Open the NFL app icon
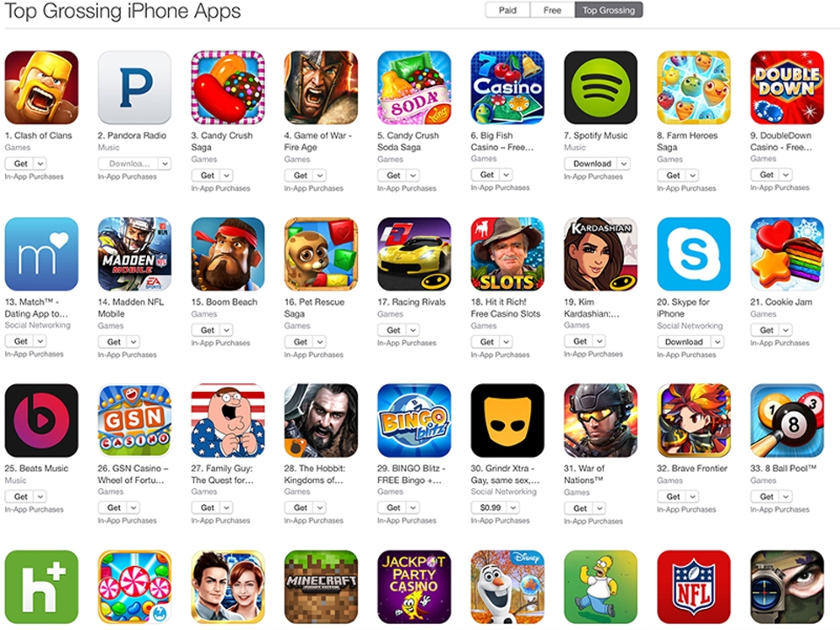The width and height of the screenshot is (840, 630). [x=694, y=586]
